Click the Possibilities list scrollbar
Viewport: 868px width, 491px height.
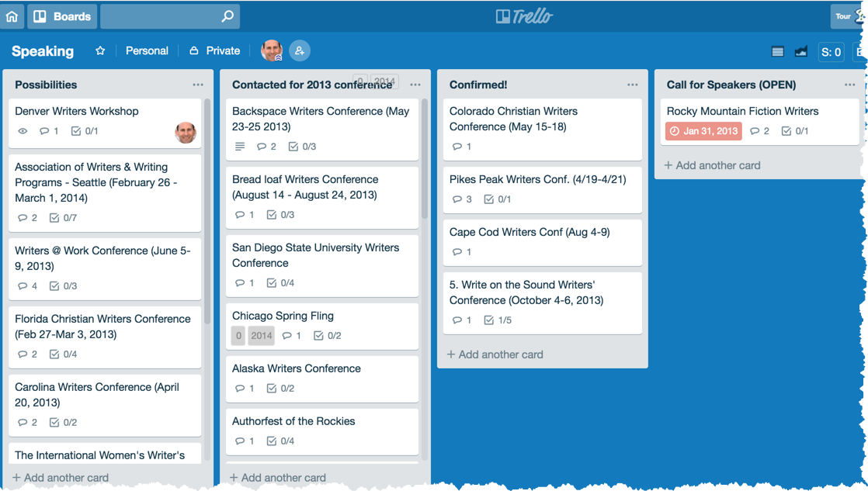207,211
